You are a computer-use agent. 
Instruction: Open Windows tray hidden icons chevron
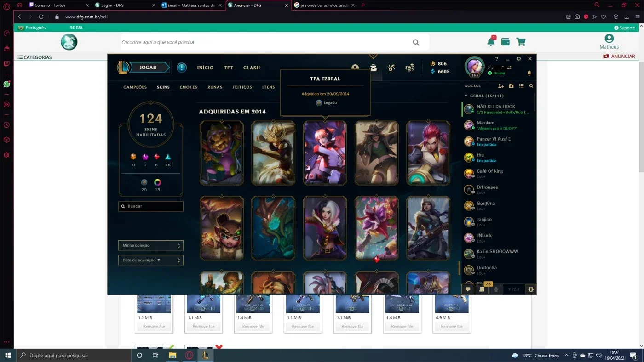[x=566, y=356]
